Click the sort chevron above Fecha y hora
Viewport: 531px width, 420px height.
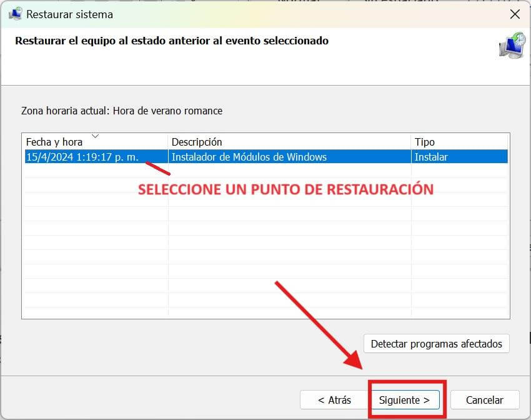[x=95, y=136]
